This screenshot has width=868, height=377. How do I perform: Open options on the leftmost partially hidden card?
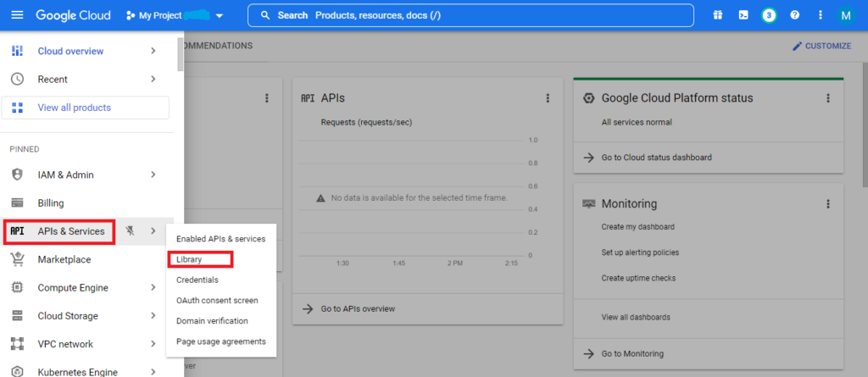pos(266,98)
